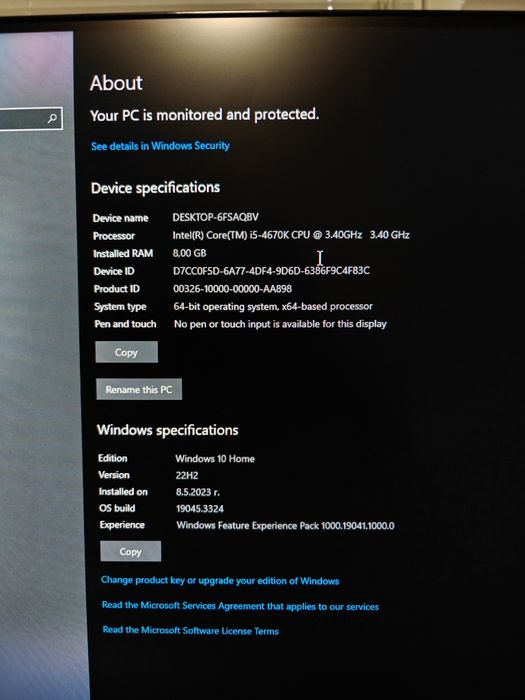The height and width of the screenshot is (700, 525).
Task: Select device name DESKTOP-6FSAQBV text
Action: tap(216, 217)
